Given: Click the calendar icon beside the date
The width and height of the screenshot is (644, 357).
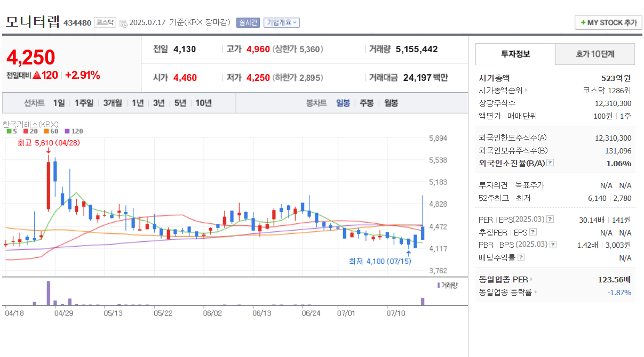Looking at the screenshot, I should [123, 23].
